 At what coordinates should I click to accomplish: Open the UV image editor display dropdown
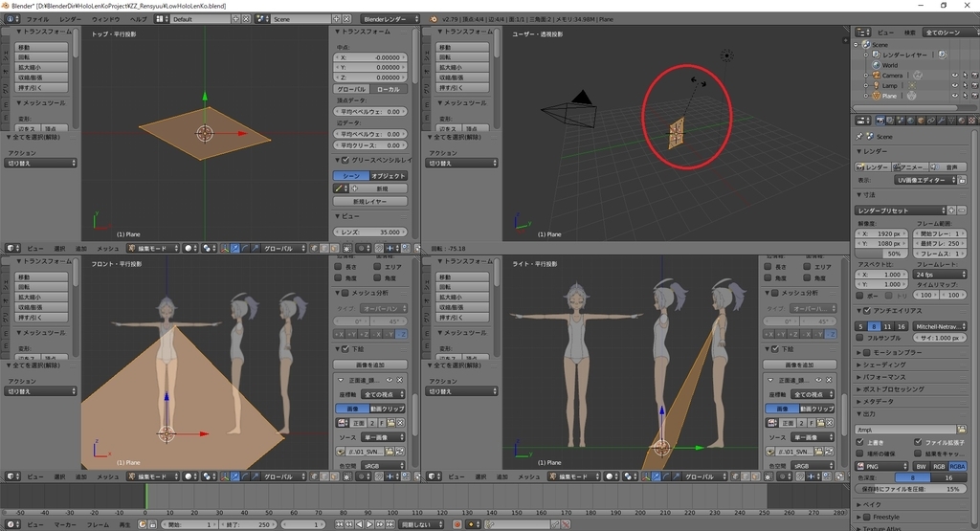coord(925,180)
